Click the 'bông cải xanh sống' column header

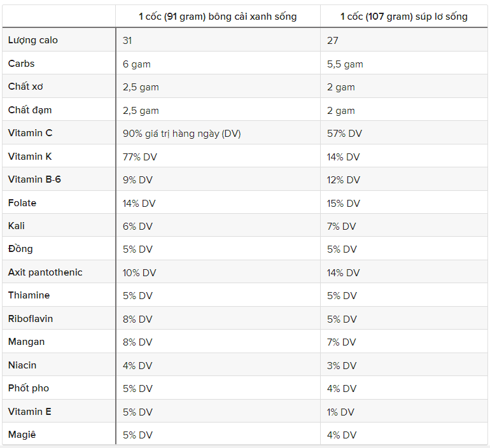point(218,17)
